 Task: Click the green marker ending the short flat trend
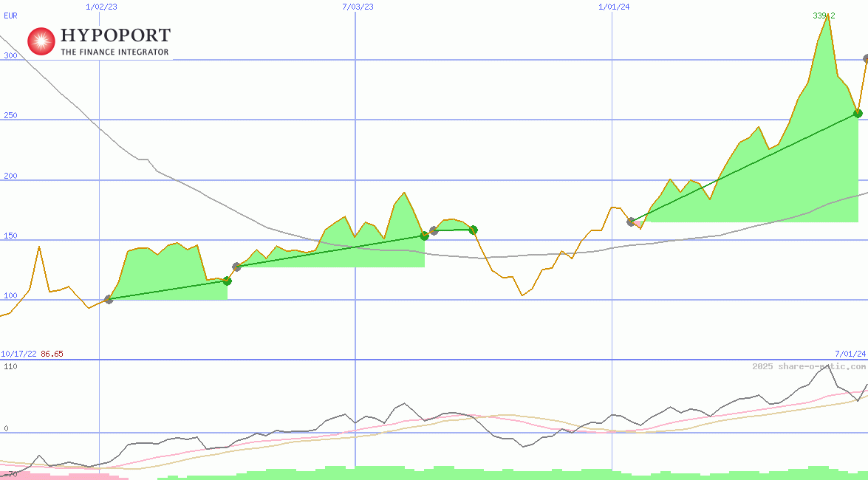click(x=473, y=230)
